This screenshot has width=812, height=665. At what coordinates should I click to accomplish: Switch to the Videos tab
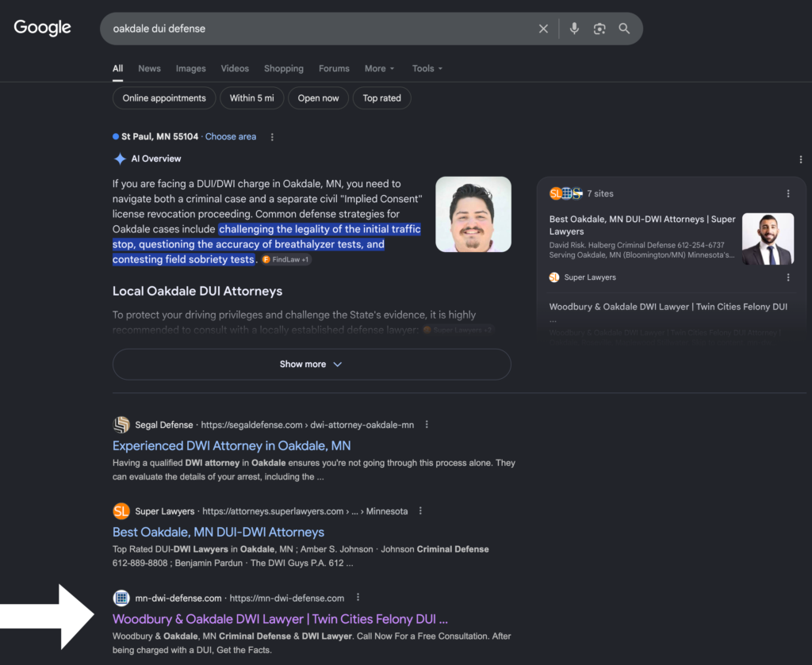pos(235,68)
